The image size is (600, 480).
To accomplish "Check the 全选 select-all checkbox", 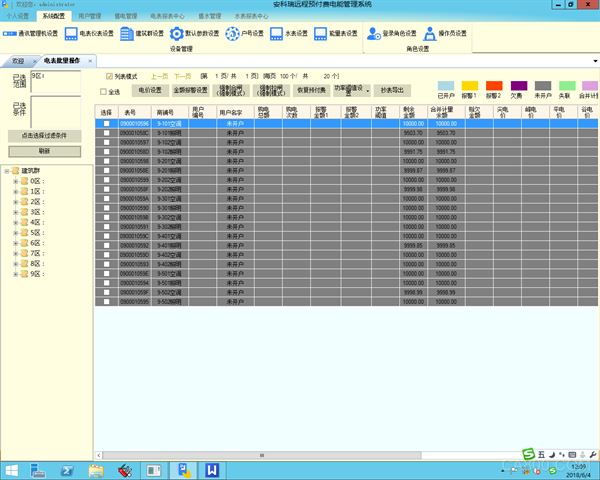I will (103, 92).
